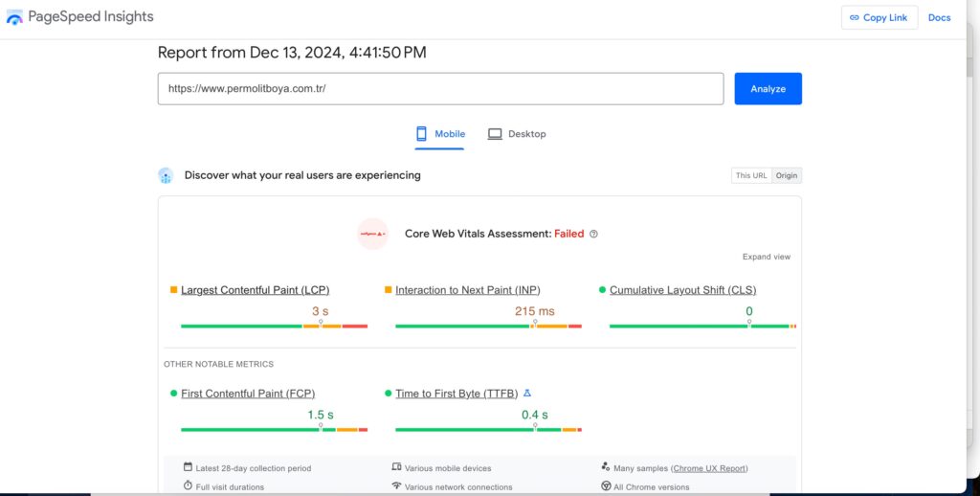Click the URL input field

tap(440, 88)
